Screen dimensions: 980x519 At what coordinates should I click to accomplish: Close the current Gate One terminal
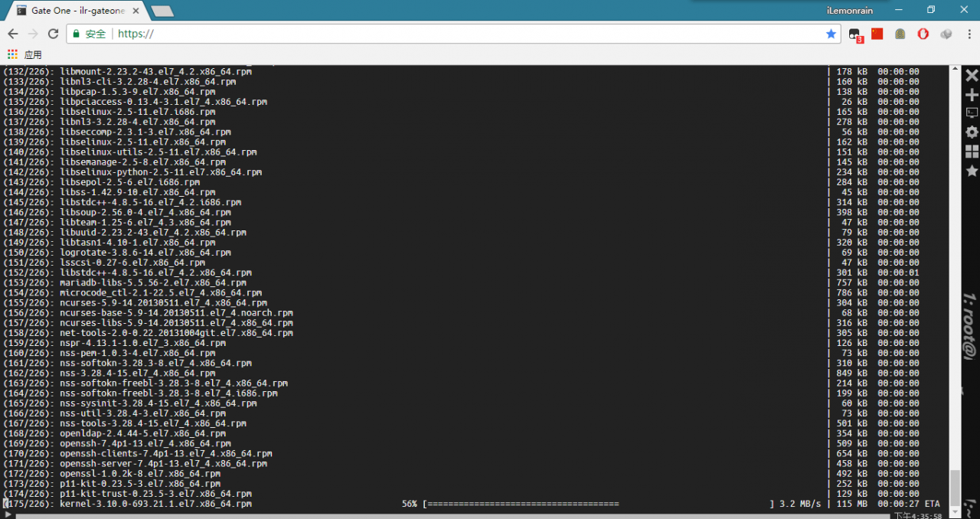[x=972, y=75]
